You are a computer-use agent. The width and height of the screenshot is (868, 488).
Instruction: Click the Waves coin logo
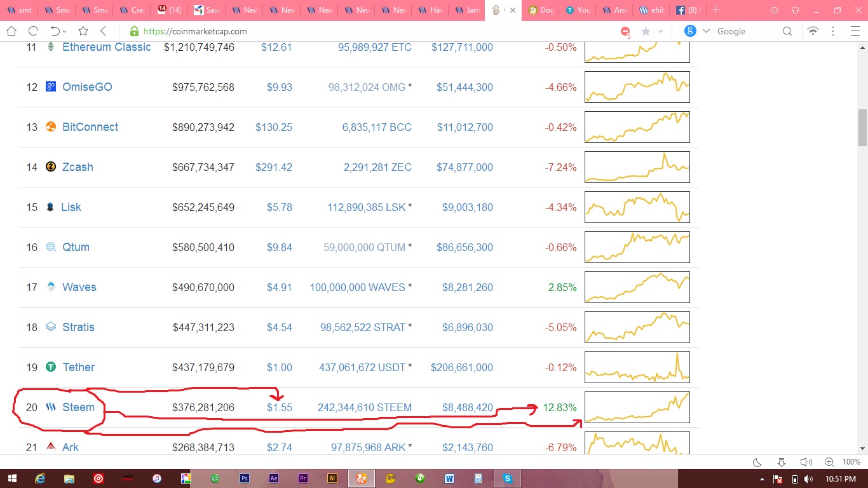pyautogui.click(x=51, y=287)
